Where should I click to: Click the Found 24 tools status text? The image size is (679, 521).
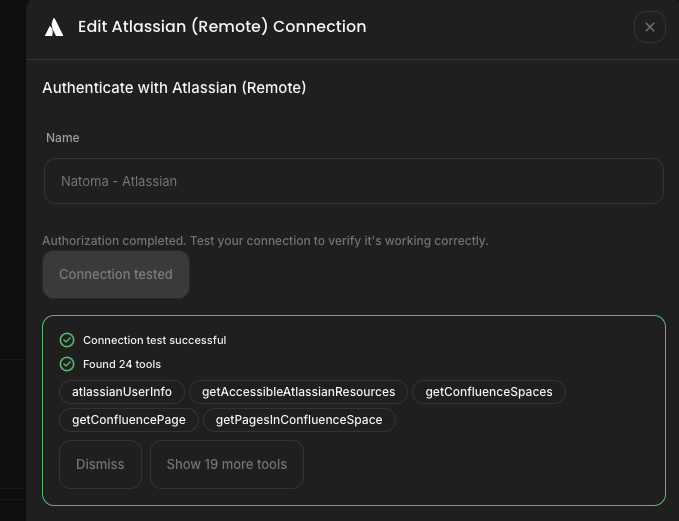[x=122, y=364]
